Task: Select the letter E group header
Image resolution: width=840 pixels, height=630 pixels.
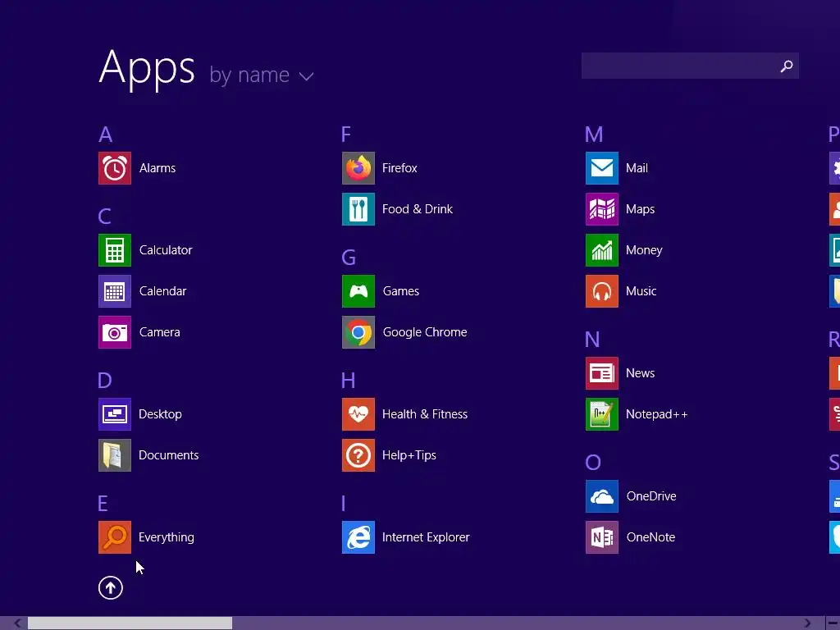Action: click(x=103, y=504)
